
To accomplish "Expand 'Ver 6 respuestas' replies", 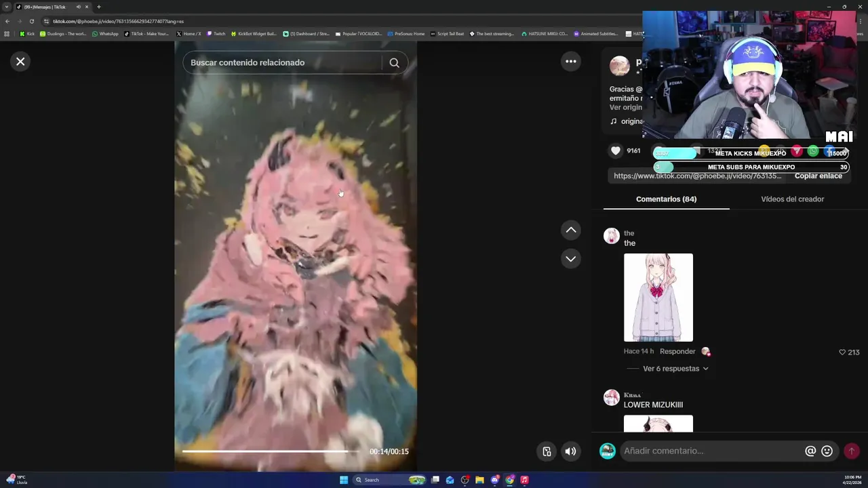I will [675, 369].
